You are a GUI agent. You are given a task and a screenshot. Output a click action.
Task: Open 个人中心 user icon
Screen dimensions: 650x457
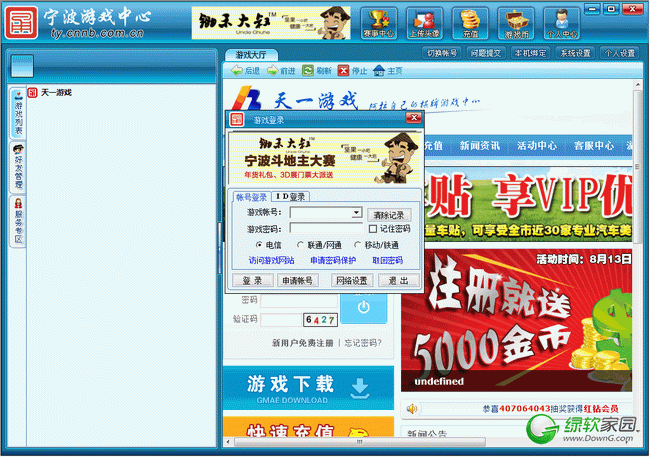click(x=561, y=24)
